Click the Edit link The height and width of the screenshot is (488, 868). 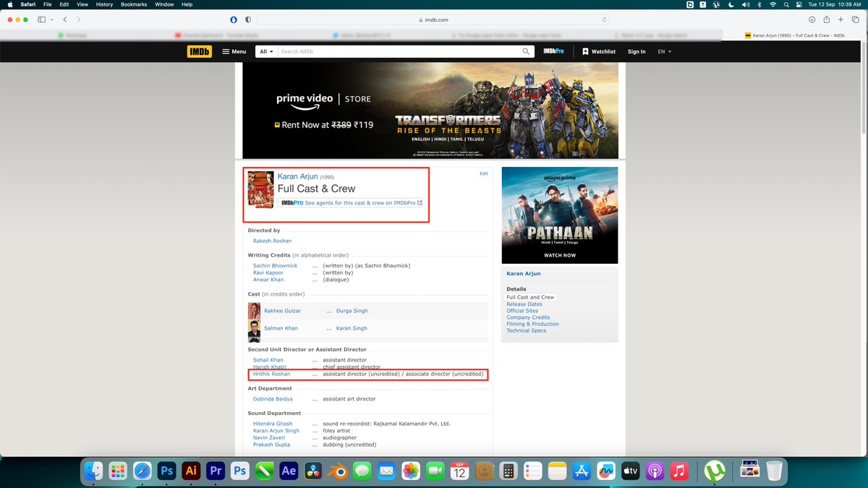tap(484, 174)
